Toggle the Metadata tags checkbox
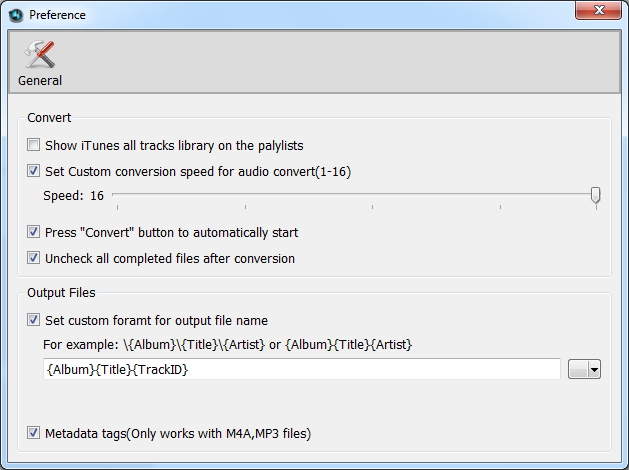The width and height of the screenshot is (629, 470). [33, 433]
